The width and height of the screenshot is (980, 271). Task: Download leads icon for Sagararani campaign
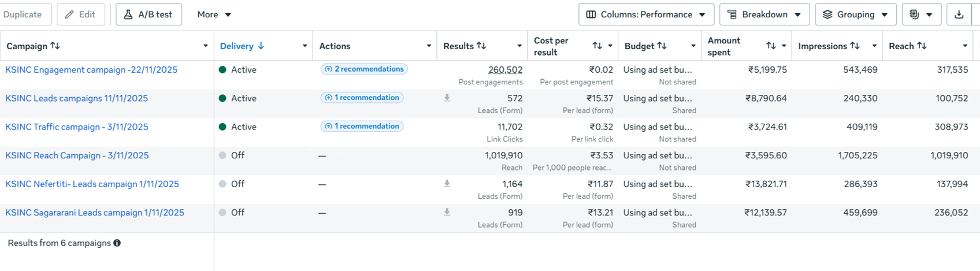click(x=447, y=213)
